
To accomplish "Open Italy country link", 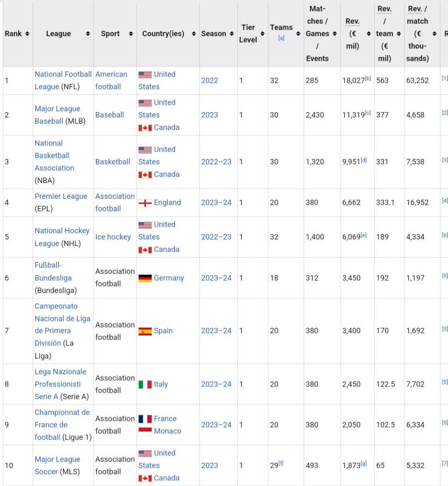I will coord(161,384).
